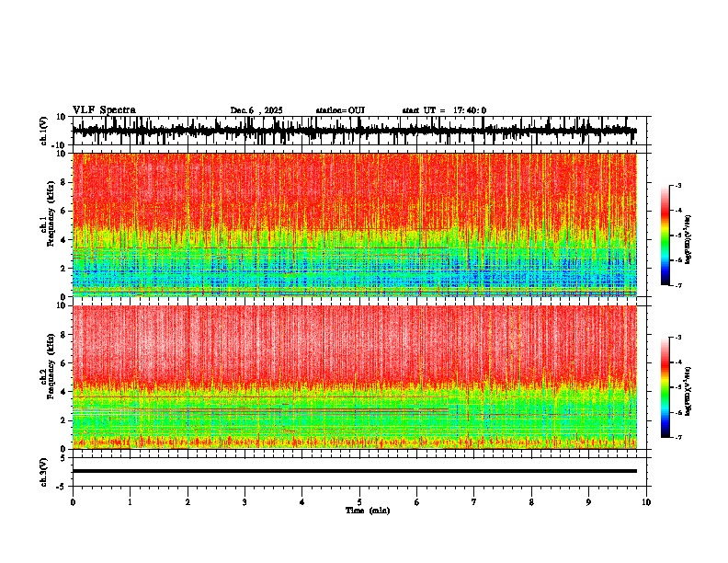Click the "2" kHz tick on ch.1 frequency axis

pos(63,269)
